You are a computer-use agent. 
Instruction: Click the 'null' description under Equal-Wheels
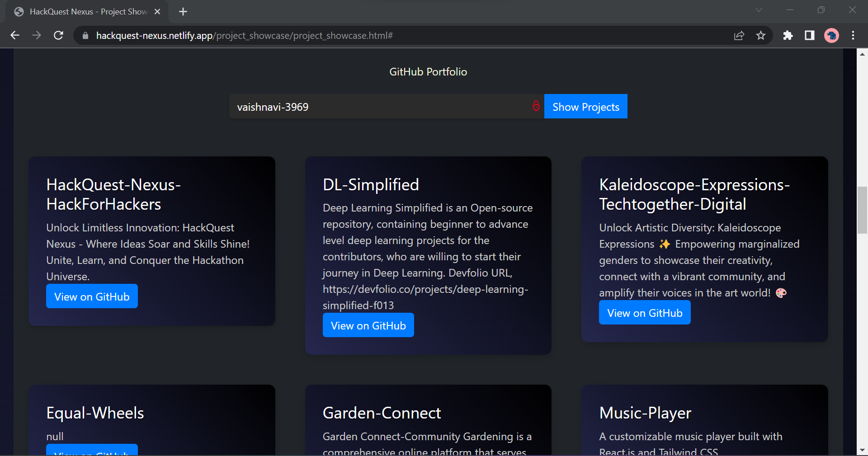55,436
